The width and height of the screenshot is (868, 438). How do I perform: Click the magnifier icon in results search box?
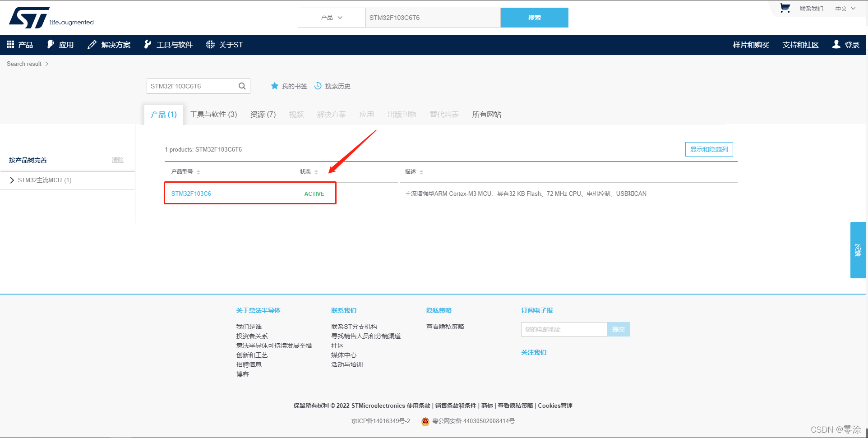point(242,86)
